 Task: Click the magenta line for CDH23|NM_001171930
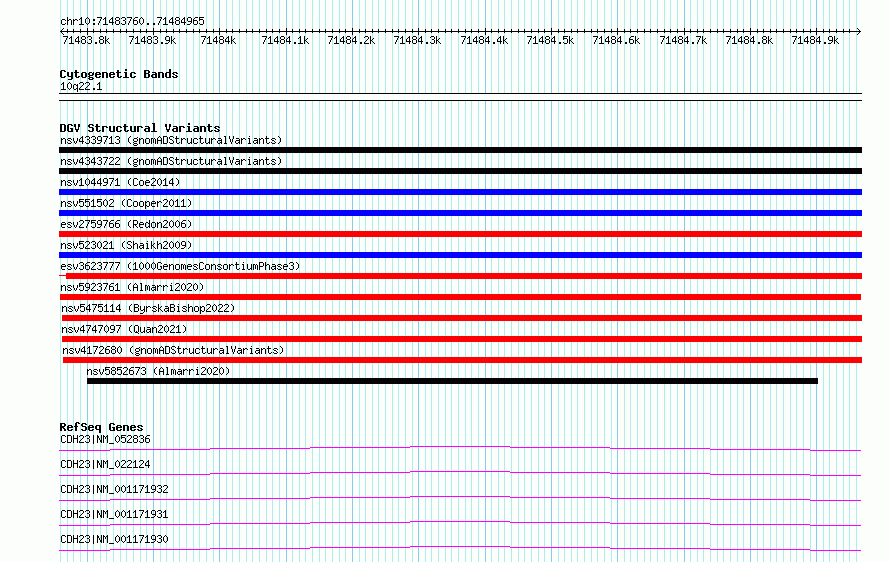coord(460,548)
